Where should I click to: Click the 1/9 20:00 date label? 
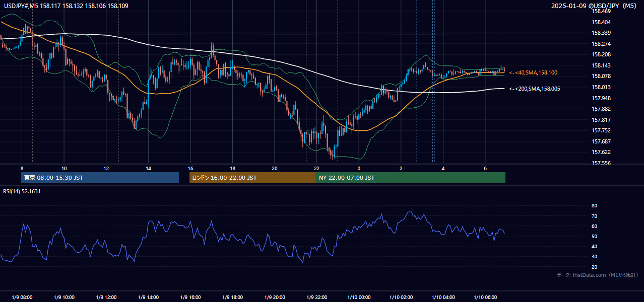tap(274, 297)
